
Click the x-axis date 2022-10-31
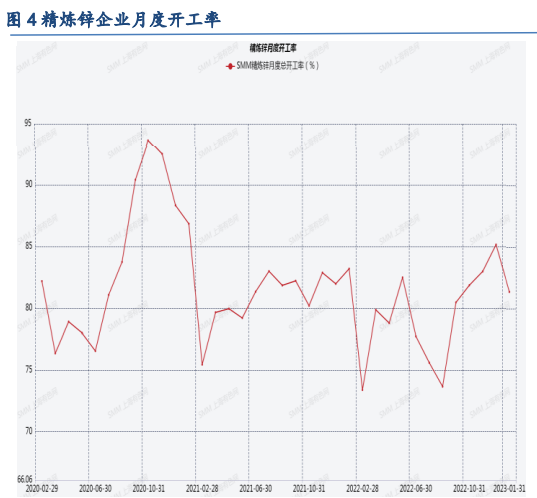click(469, 488)
